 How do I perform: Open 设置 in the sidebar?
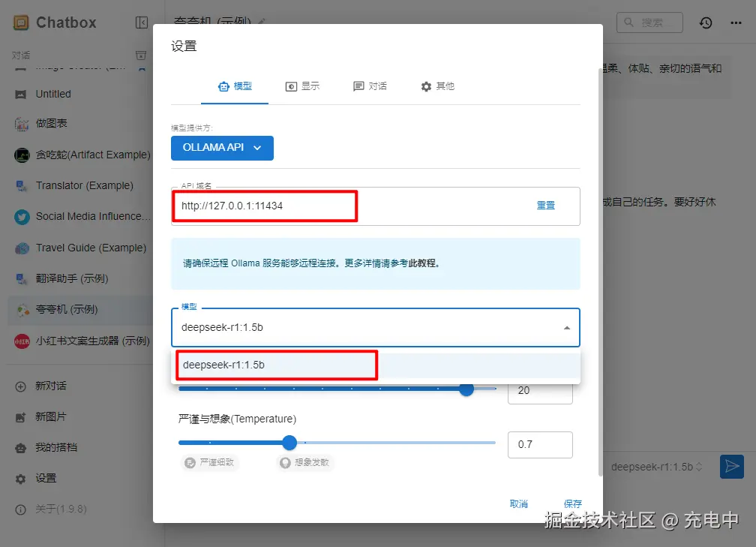tap(79, 479)
